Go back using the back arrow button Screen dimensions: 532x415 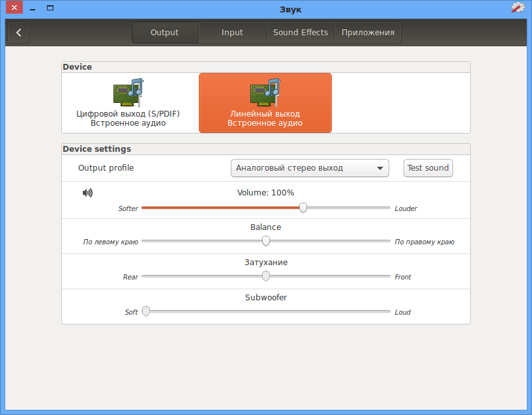click(18, 33)
